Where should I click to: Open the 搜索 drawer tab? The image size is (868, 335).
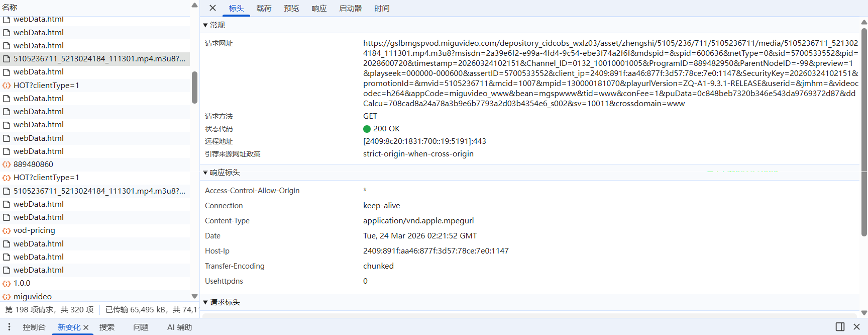(x=107, y=327)
